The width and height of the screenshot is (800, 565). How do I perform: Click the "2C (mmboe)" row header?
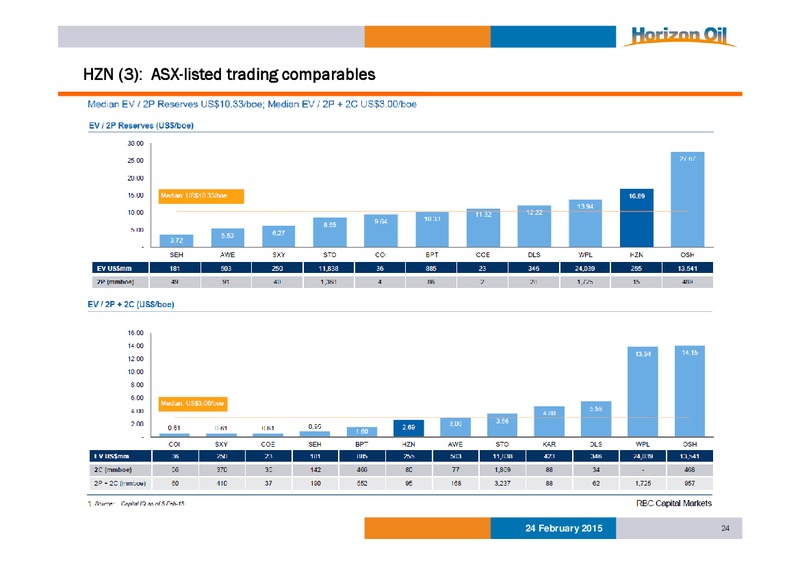pos(120,470)
